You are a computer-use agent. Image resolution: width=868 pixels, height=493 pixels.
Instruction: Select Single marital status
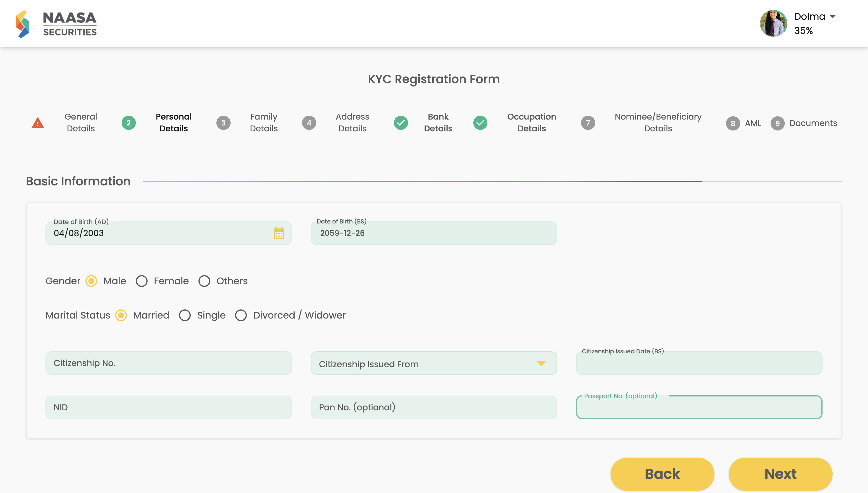tap(185, 315)
